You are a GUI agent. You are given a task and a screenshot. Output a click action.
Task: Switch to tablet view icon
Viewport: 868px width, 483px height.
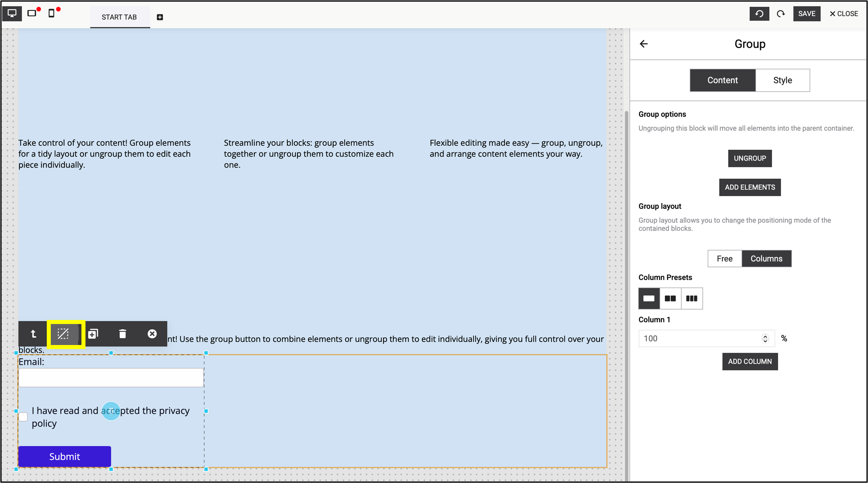(32, 13)
